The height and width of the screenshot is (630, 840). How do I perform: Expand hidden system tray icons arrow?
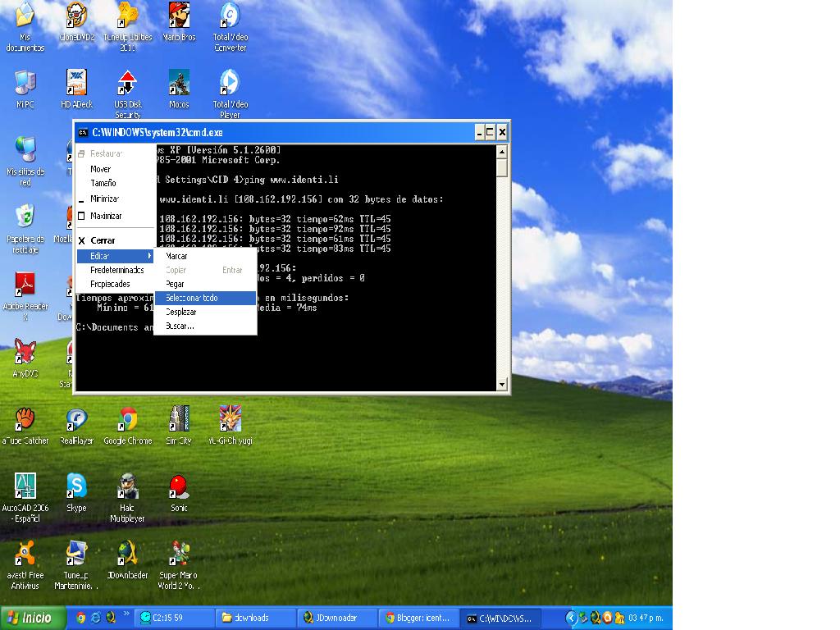click(x=571, y=618)
